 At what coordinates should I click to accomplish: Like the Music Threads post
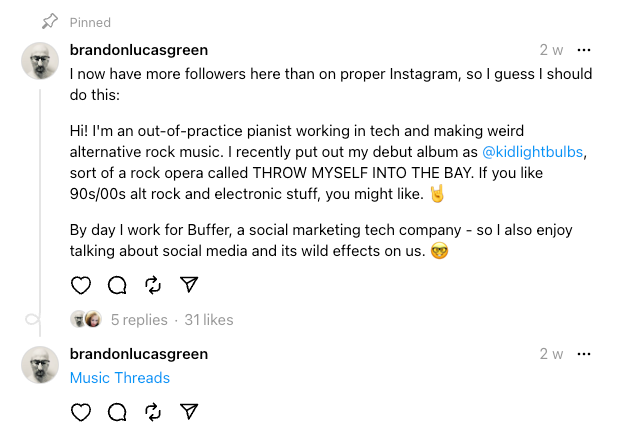coord(81,411)
